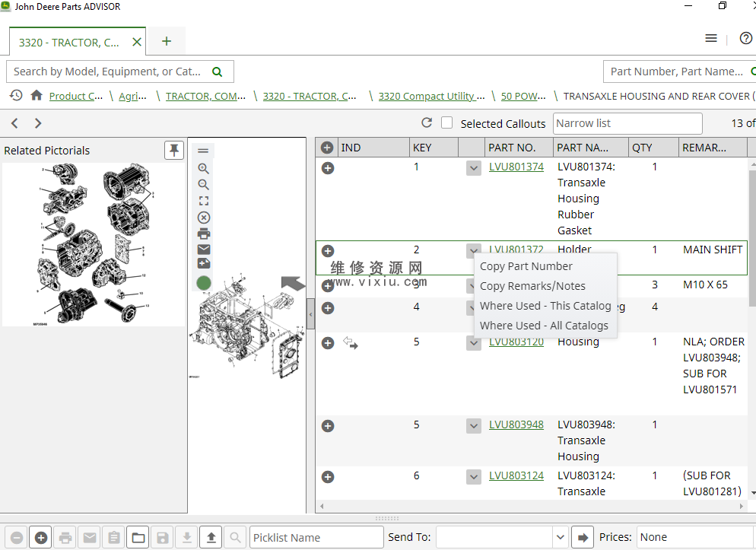Viewport: 756px width, 550px height.
Task: Go to previous page arrow
Action: pyautogui.click(x=14, y=123)
